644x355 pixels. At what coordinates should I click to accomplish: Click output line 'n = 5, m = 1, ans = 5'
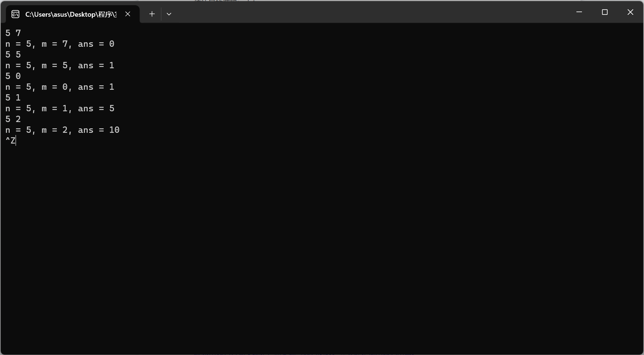point(60,109)
